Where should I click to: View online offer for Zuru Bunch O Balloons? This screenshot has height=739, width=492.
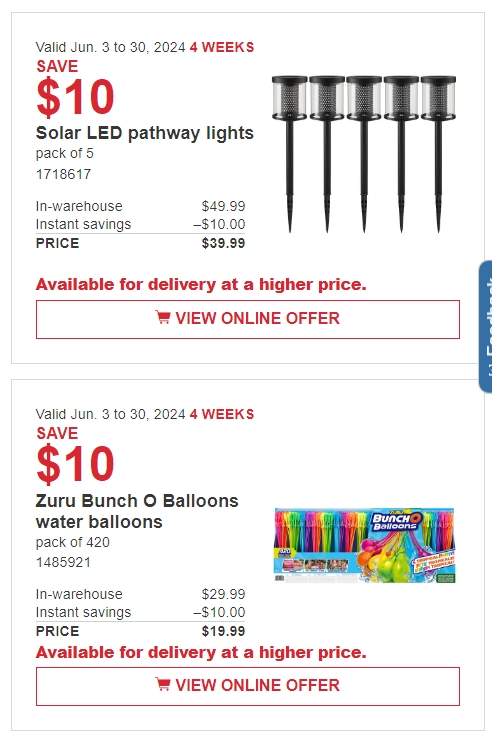click(x=248, y=686)
